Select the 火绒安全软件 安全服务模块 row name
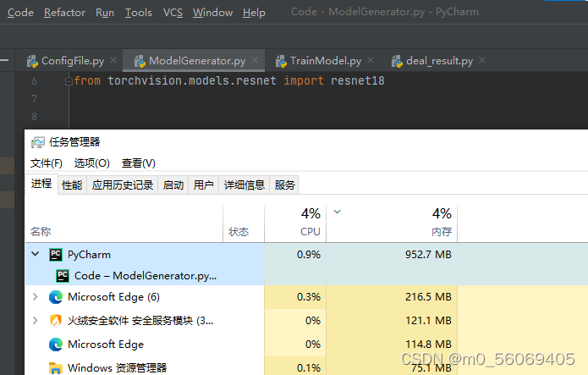 pyautogui.click(x=140, y=321)
